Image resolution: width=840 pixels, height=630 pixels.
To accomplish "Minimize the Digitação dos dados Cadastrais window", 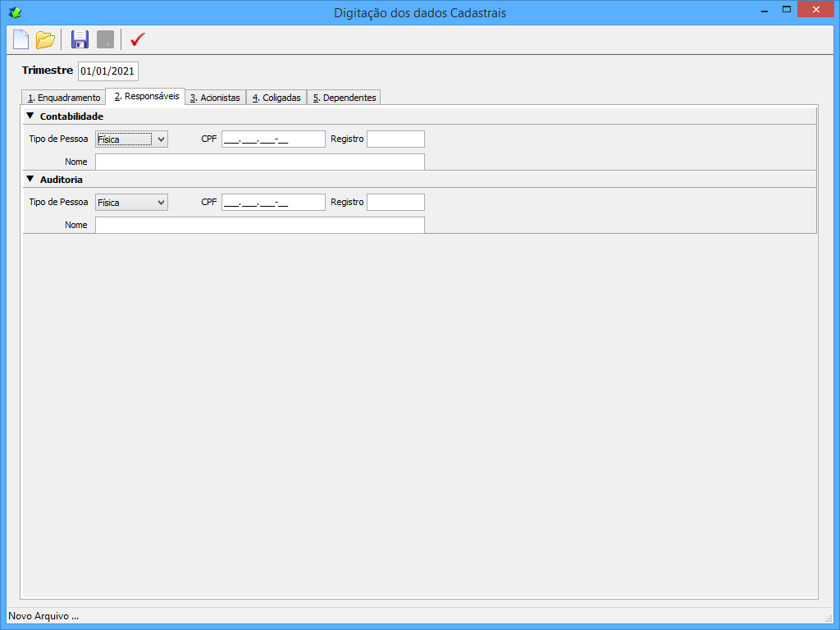I will click(765, 10).
